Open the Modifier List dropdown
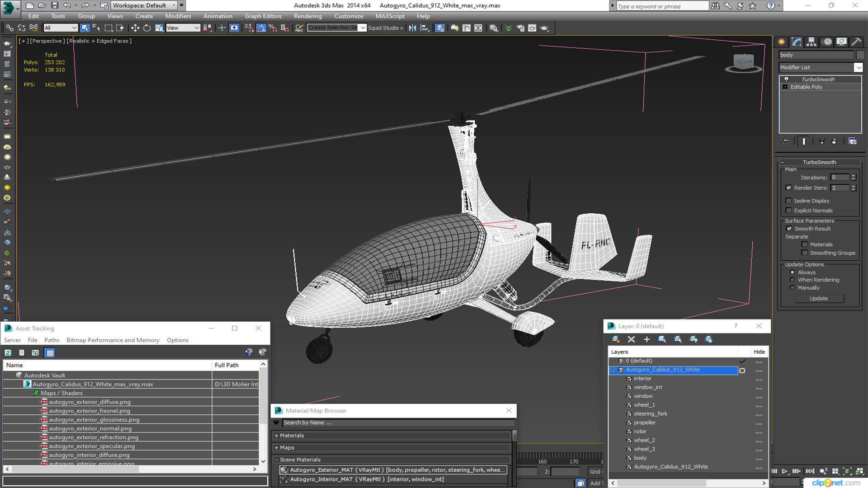Viewport: 868px width, 488px height. coord(858,67)
